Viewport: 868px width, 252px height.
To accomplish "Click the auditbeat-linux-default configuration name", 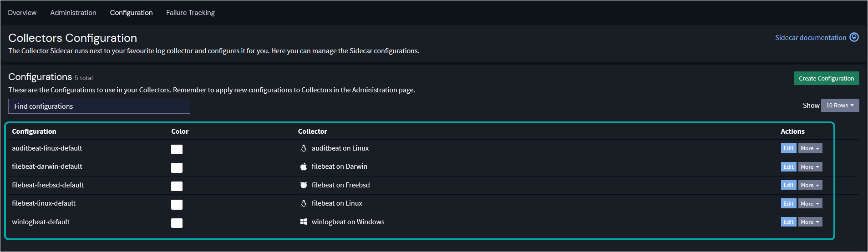I will point(47,148).
